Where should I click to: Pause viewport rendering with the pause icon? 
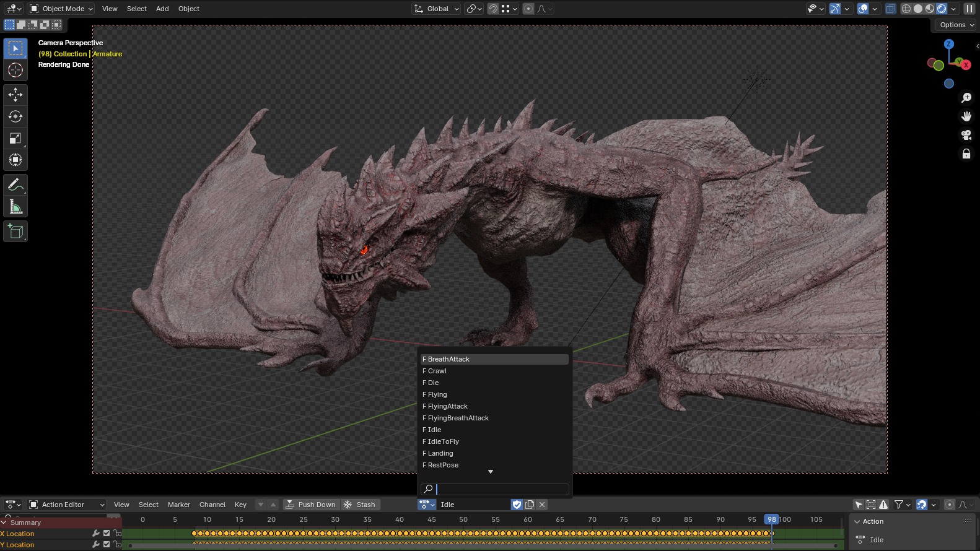(x=969, y=9)
